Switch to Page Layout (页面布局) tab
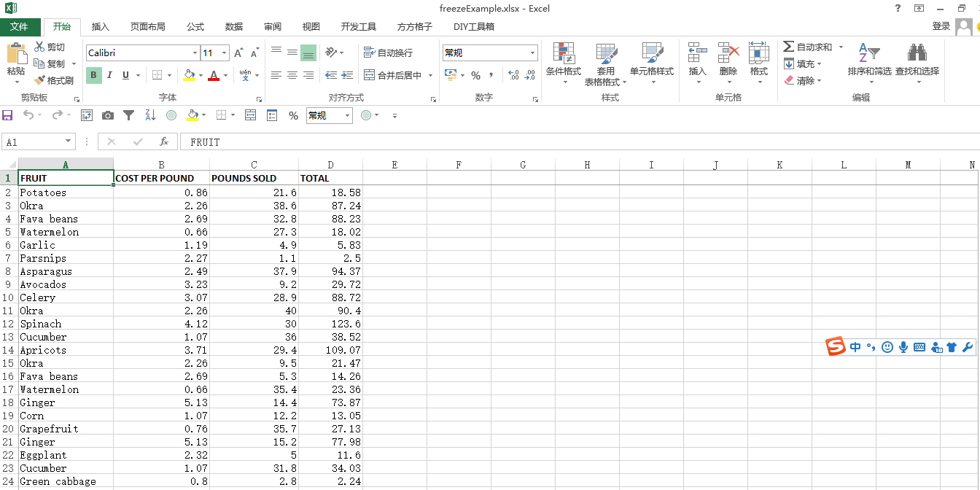This screenshot has height=490, width=980. coord(148,27)
